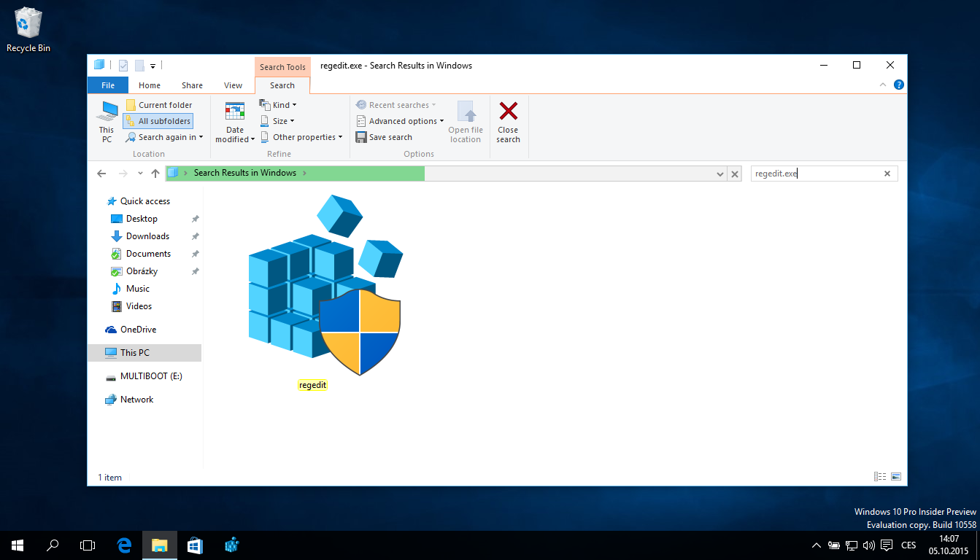
Task: Collapse the ribbon with the chevron
Action: point(883,85)
